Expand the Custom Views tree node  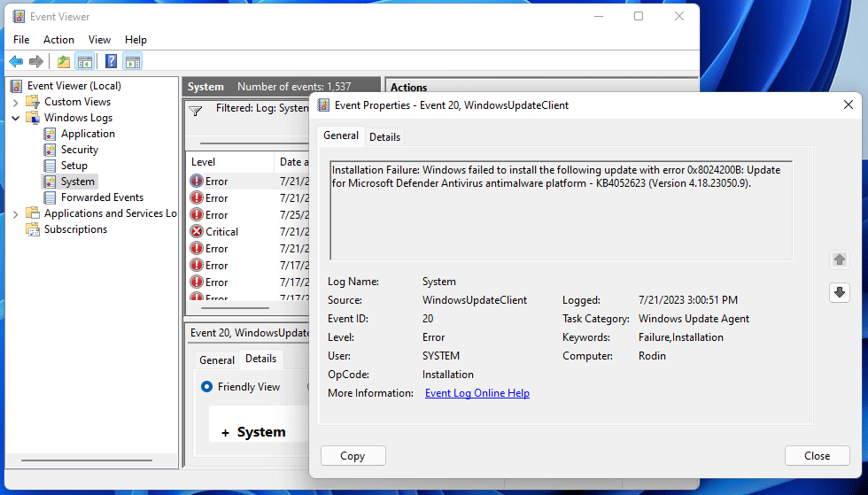(x=16, y=103)
